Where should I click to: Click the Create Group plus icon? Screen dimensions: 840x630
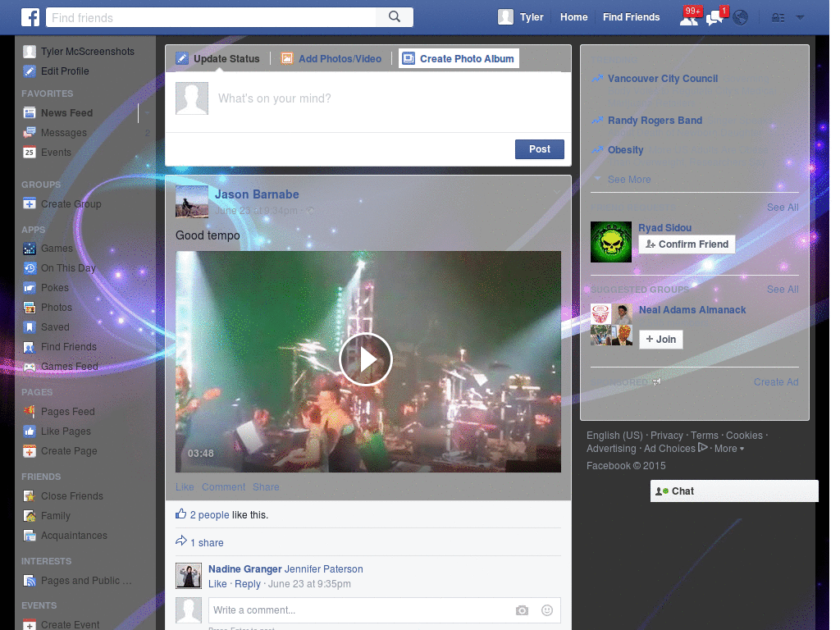point(30,204)
